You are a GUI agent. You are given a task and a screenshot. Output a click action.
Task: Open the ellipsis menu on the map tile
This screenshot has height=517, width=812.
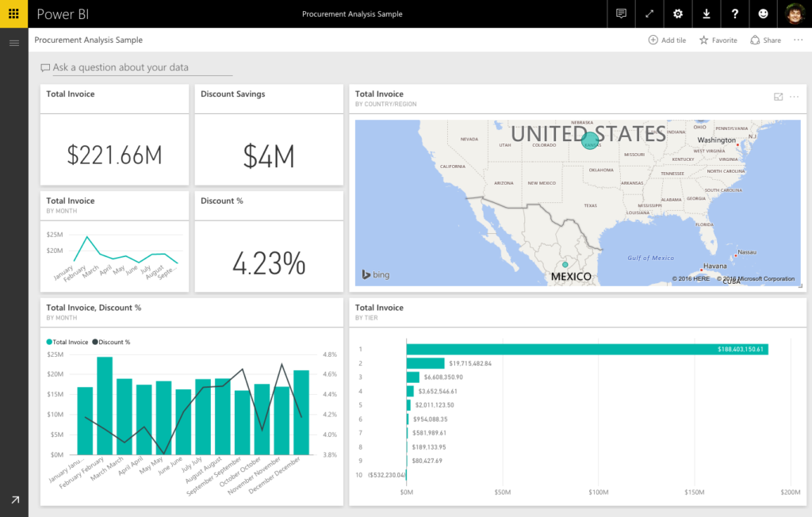click(x=795, y=97)
